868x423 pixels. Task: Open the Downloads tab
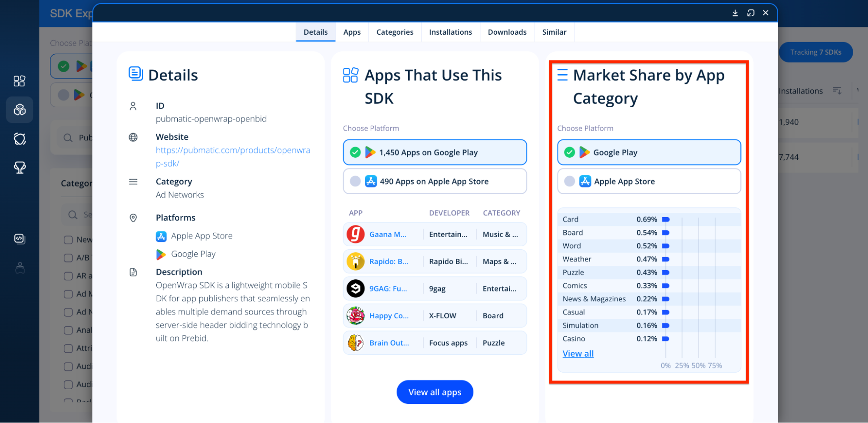click(x=507, y=32)
